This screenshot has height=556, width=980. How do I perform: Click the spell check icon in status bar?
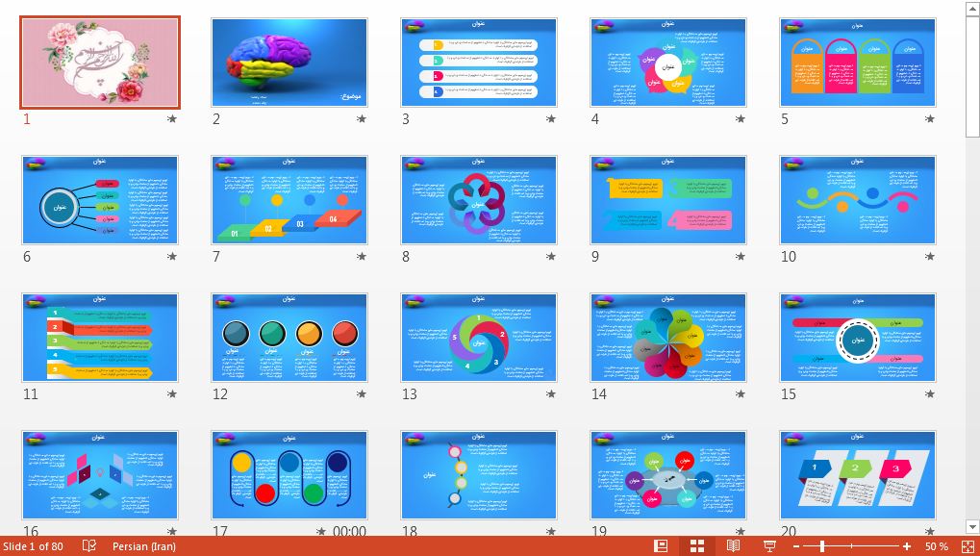coord(89,546)
